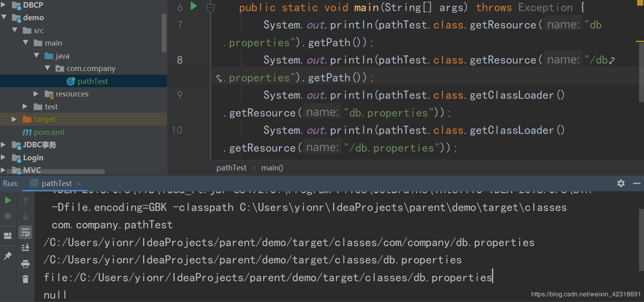Clear console with trash icon
Image resolution: width=644 pixels, height=302 pixels.
tap(25, 279)
